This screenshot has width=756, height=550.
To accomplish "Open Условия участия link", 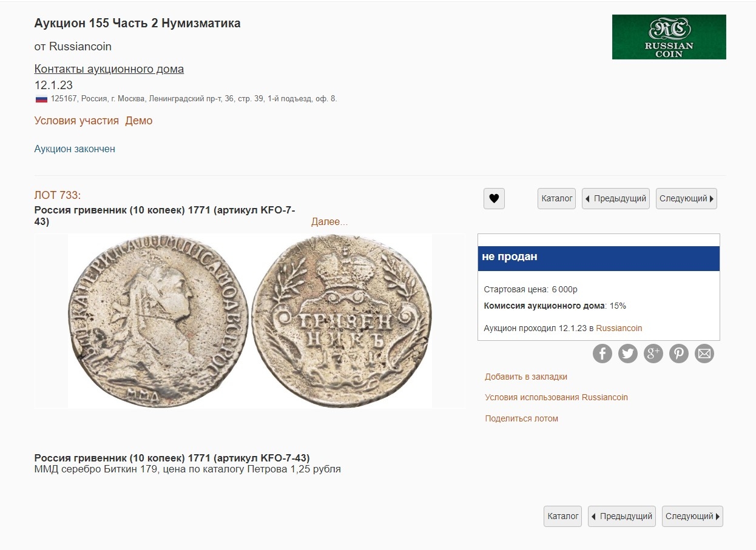I will (76, 121).
